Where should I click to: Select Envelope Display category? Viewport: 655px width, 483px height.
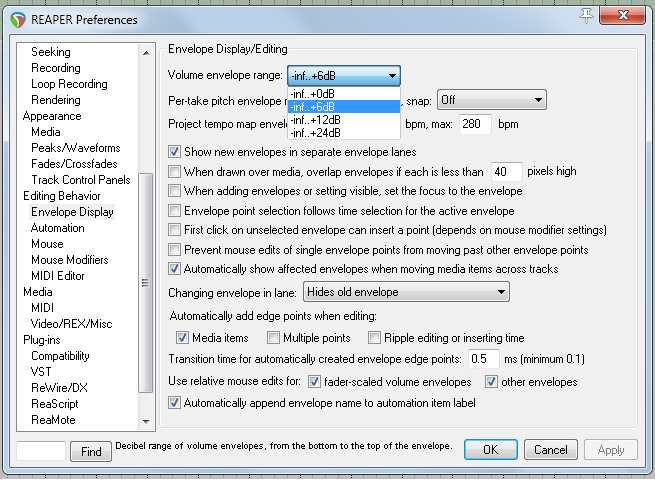click(72, 212)
